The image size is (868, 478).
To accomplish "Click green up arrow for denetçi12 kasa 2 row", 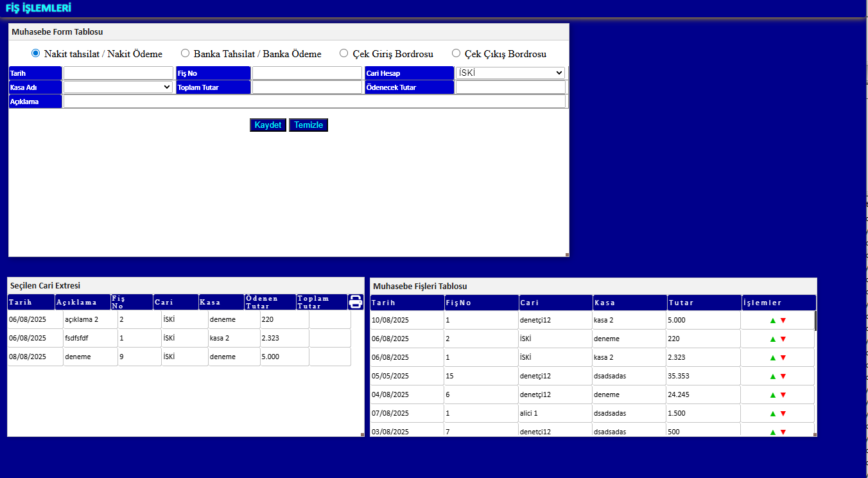I will [x=773, y=321].
